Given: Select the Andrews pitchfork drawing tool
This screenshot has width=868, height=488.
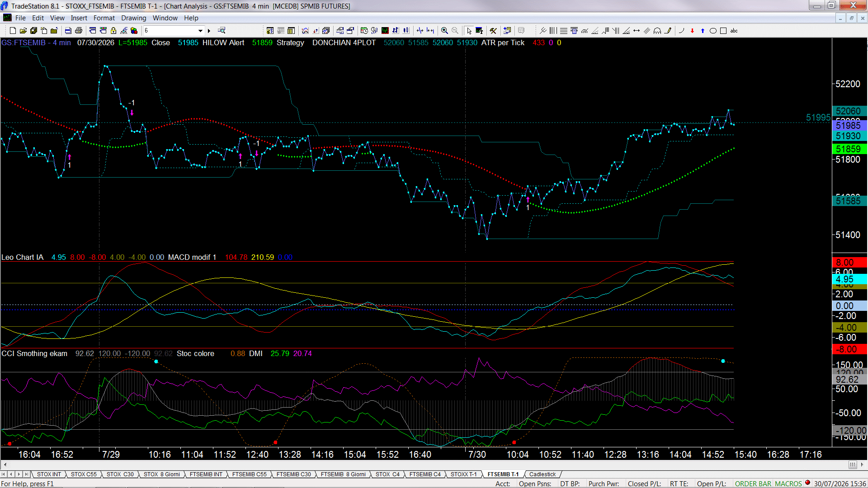Looking at the screenshot, I should coord(542,31).
